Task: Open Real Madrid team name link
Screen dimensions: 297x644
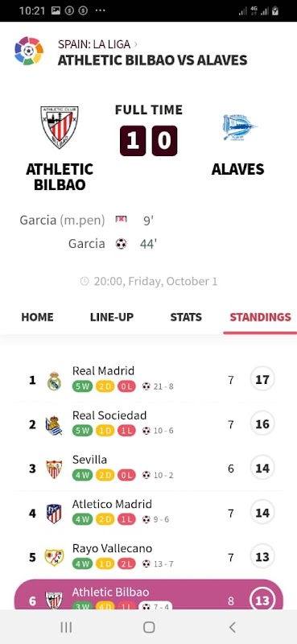Action: coord(103,371)
